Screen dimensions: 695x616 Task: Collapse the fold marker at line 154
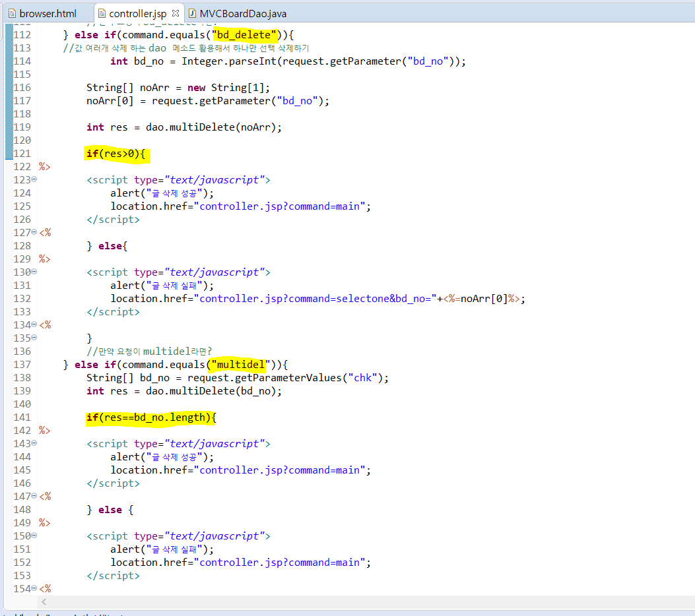click(34, 588)
